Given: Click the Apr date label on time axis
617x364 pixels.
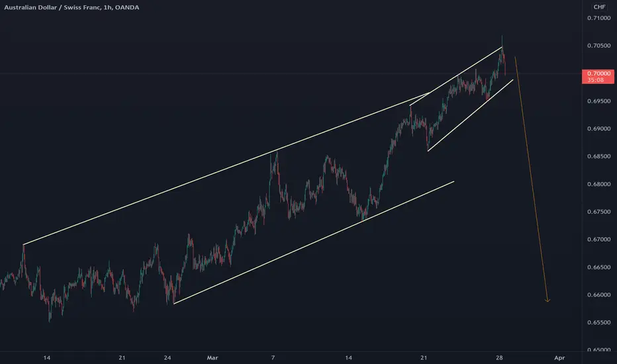Looking at the screenshot, I should point(559,357).
